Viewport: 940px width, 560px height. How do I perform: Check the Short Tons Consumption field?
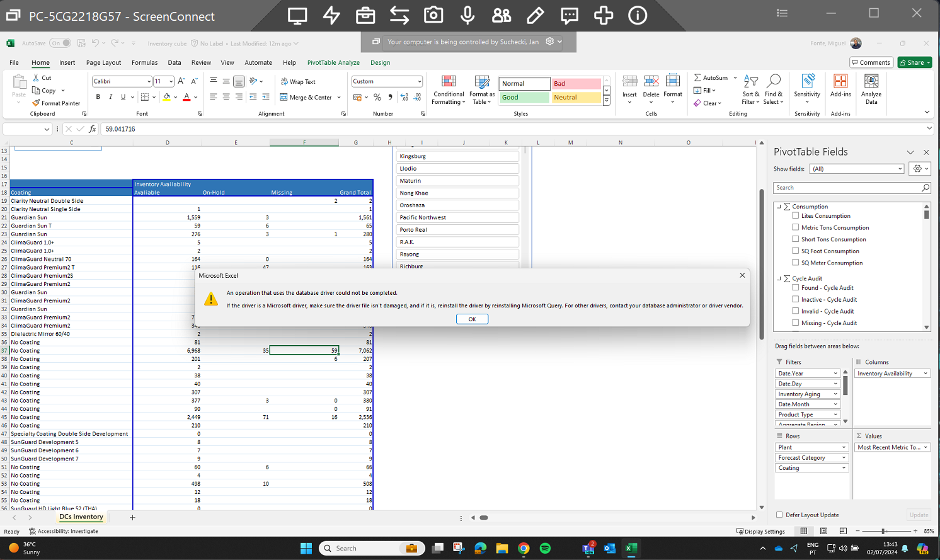tap(795, 239)
